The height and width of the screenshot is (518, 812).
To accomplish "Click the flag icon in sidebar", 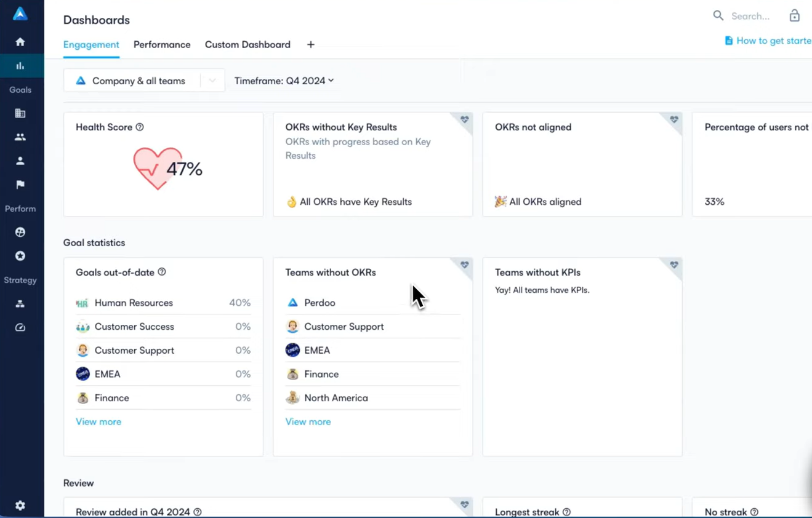I will tap(20, 185).
